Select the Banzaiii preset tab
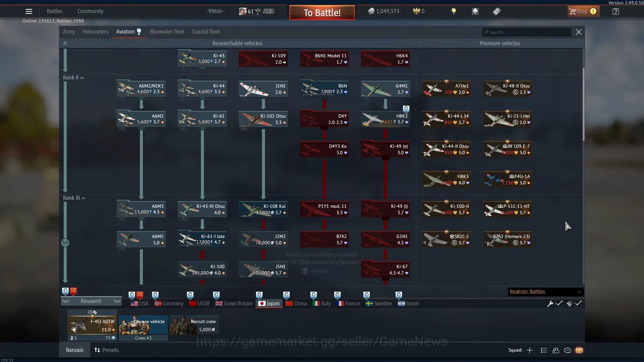 pyautogui.click(x=75, y=350)
